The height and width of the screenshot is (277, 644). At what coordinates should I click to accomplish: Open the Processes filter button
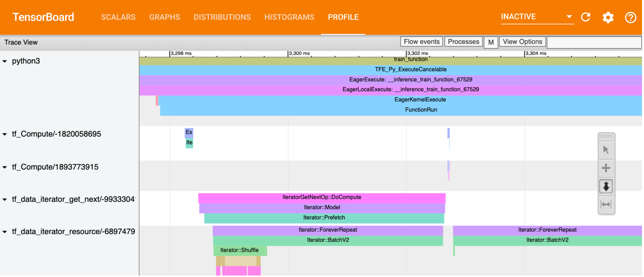point(463,42)
